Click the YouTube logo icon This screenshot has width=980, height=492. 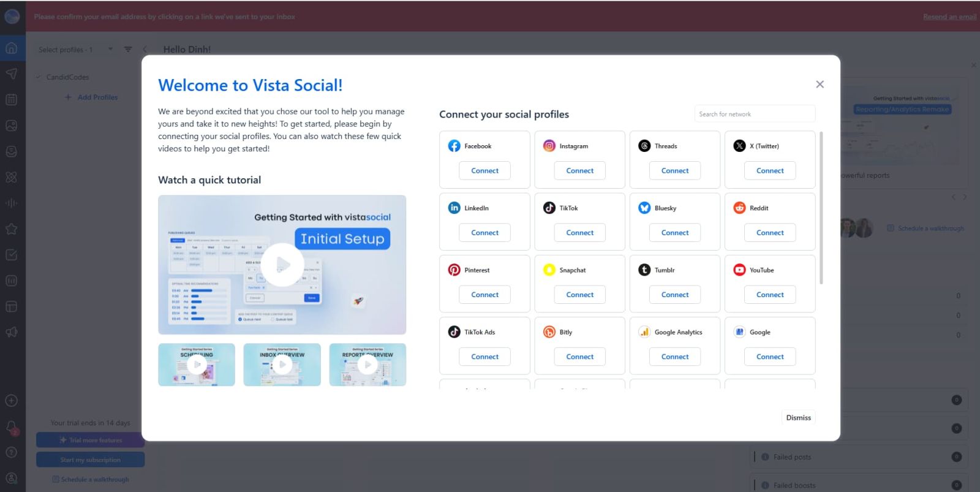click(x=739, y=270)
